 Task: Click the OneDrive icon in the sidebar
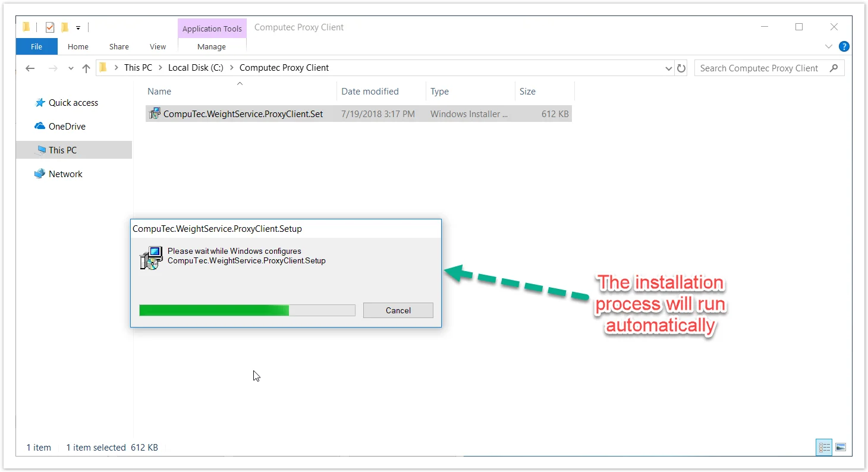pyautogui.click(x=39, y=126)
